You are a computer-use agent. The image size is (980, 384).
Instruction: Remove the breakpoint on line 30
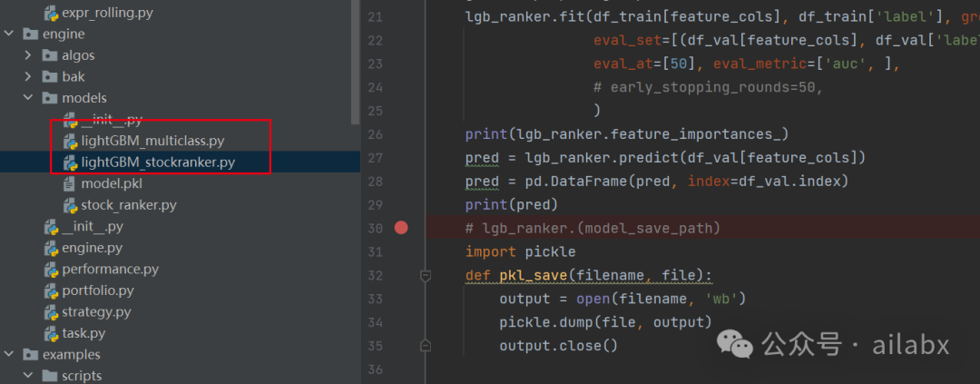click(401, 228)
